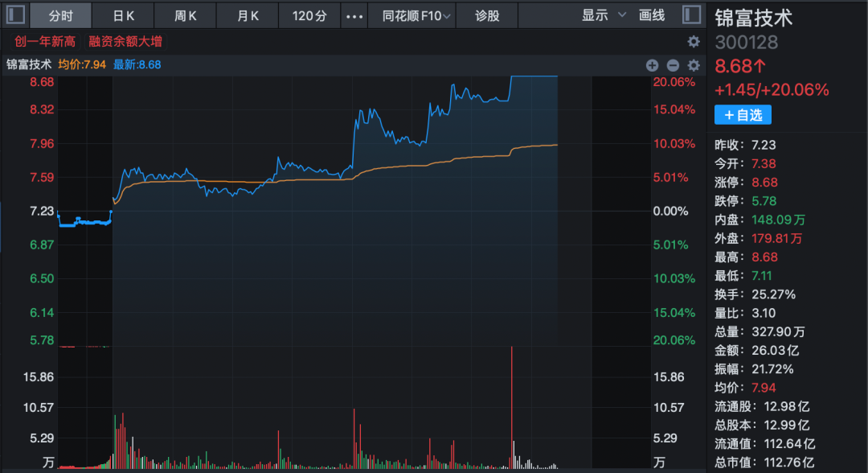Switch to the 日K daily chart tab
This screenshot has height=473, width=868.
pos(123,15)
